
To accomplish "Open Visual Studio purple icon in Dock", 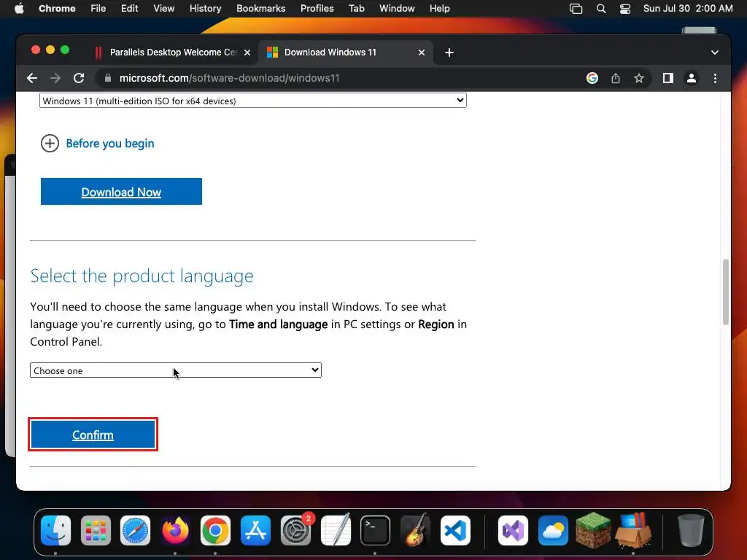I will point(513,530).
